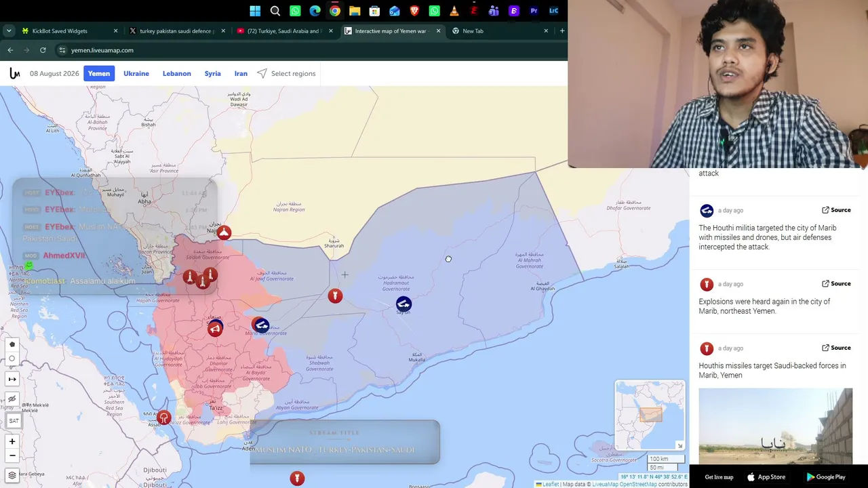Open the 08 August 2026 date picker
The image size is (868, 488).
point(54,73)
